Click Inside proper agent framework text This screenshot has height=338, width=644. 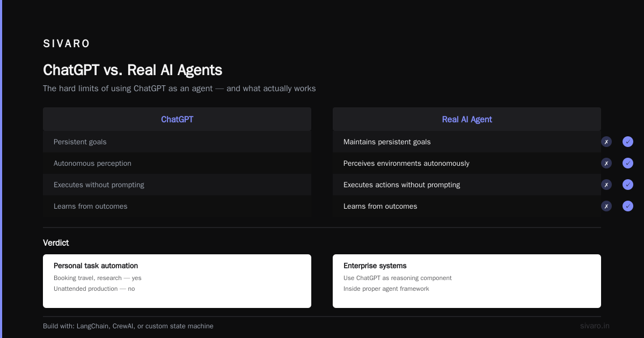[x=386, y=289]
